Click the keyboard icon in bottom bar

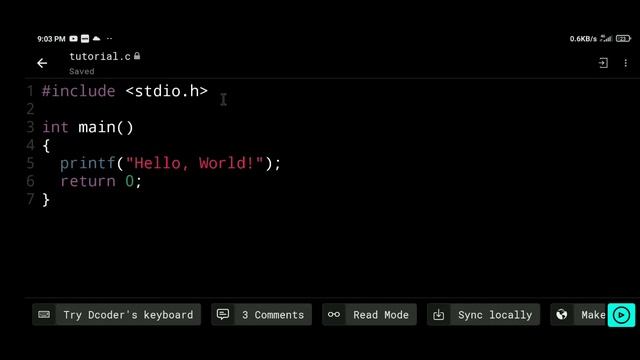tap(44, 315)
